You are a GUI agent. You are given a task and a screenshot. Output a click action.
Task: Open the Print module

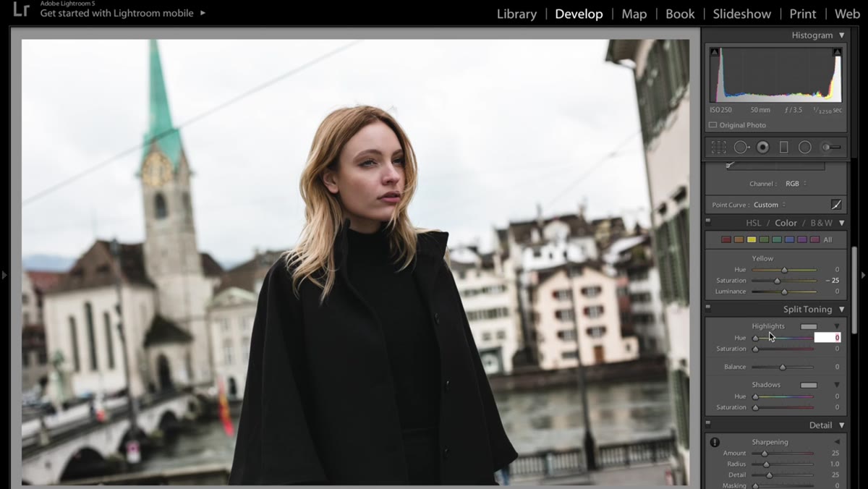(x=803, y=14)
